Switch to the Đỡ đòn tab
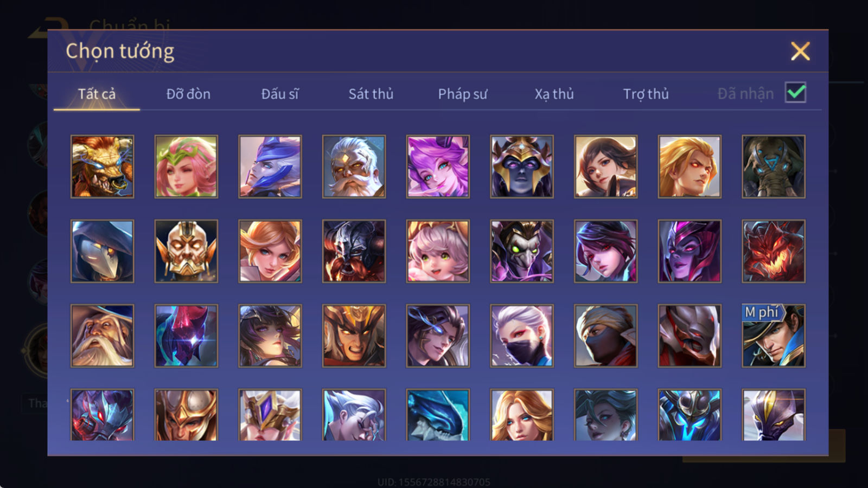 [x=188, y=94]
